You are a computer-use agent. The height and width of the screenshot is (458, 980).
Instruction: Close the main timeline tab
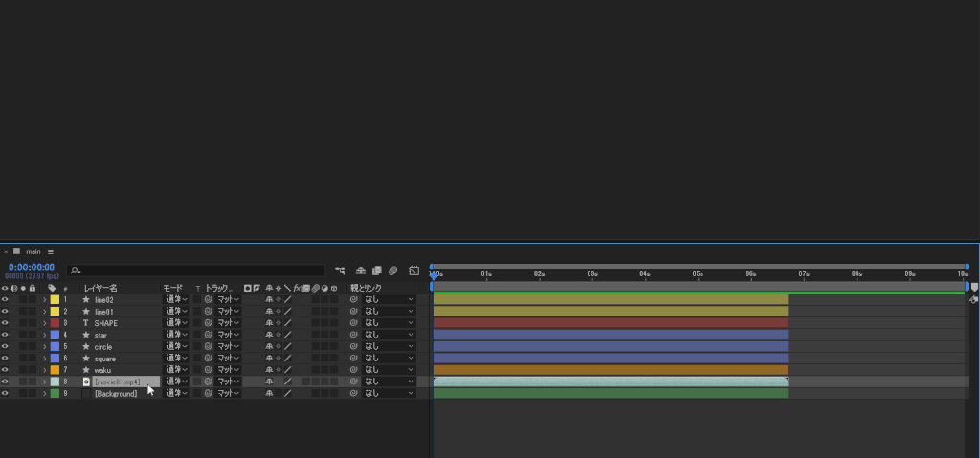[x=6, y=251]
